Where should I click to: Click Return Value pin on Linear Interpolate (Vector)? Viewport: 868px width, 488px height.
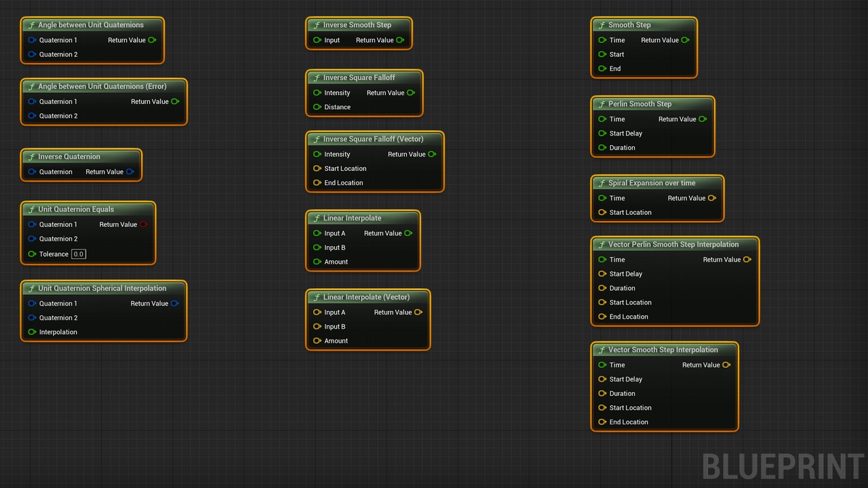click(418, 312)
